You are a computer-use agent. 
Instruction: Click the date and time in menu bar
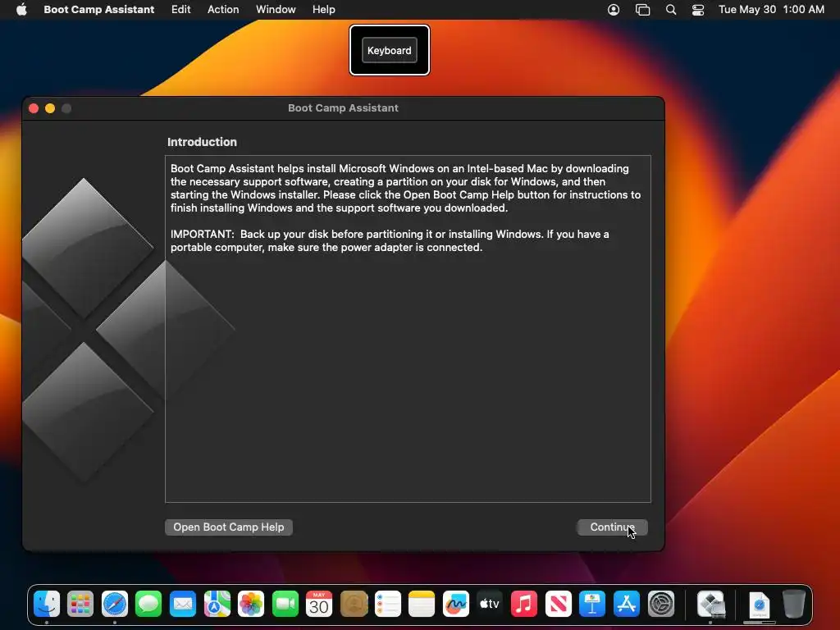point(771,9)
